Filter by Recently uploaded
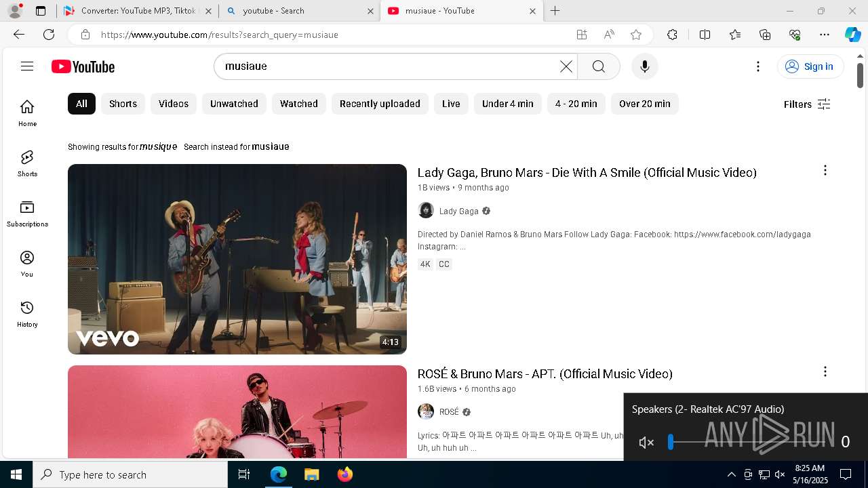The image size is (868, 488). [380, 104]
